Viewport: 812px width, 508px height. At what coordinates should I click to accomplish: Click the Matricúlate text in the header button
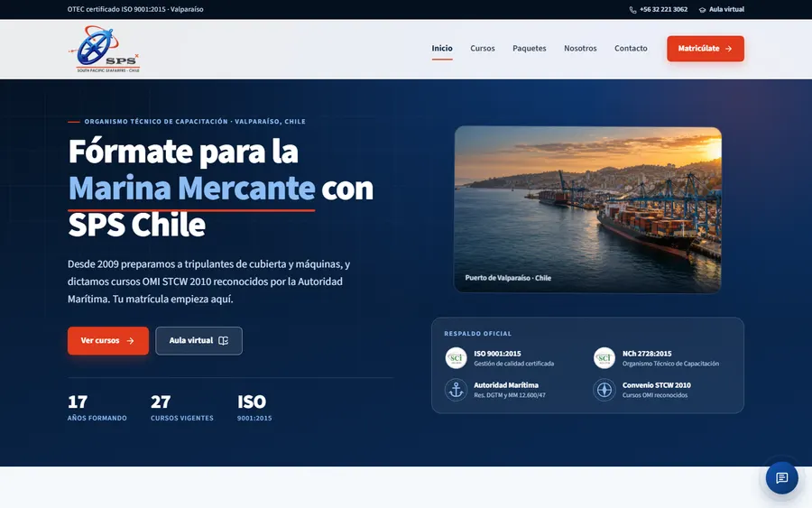tap(698, 49)
